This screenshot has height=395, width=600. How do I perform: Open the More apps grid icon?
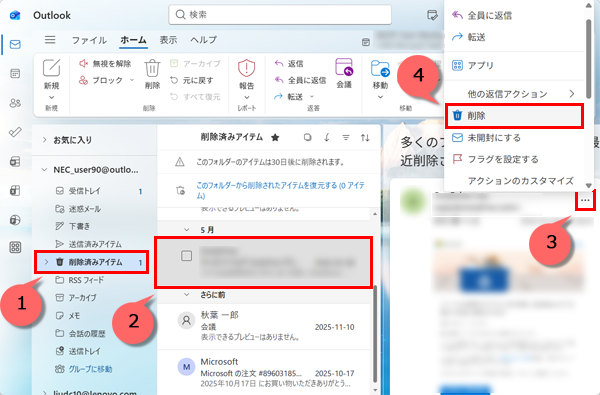click(x=15, y=248)
